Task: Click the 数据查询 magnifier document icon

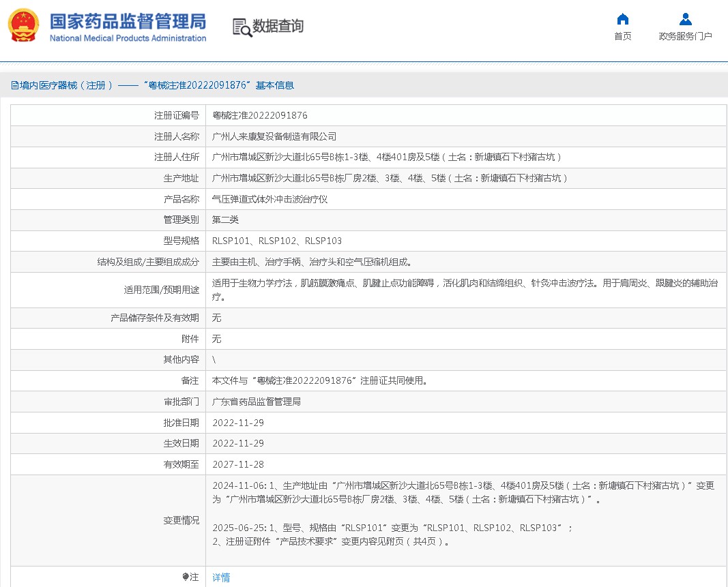Action: click(242, 27)
